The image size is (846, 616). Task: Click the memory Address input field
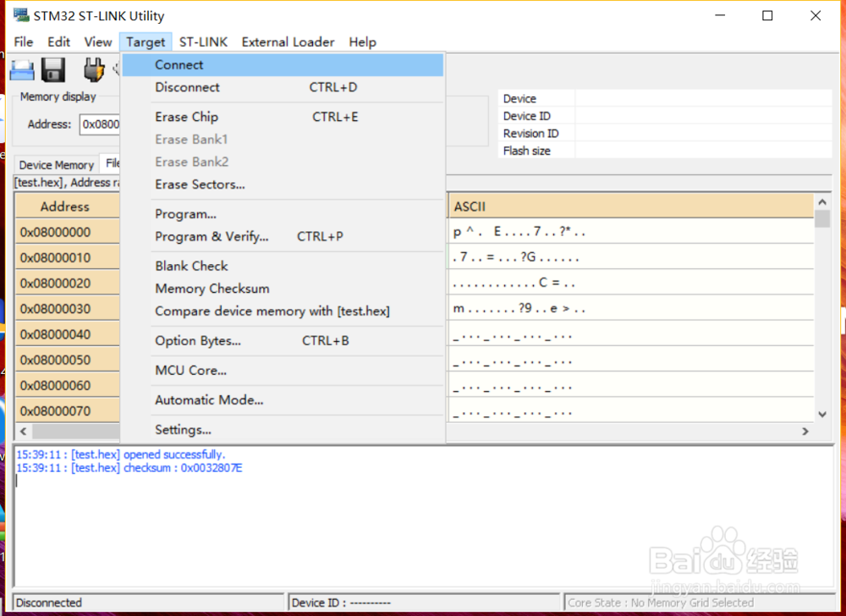100,124
